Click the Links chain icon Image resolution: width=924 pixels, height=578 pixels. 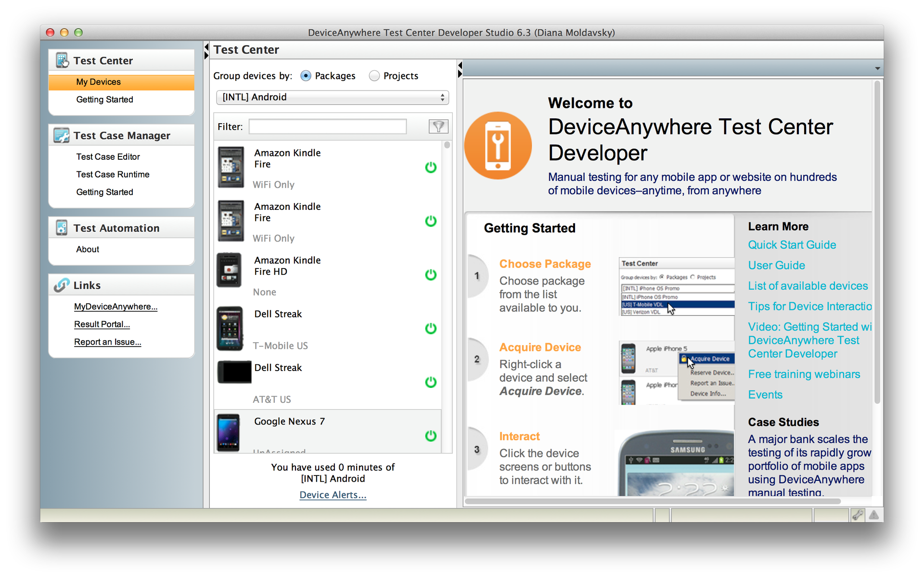click(x=62, y=285)
